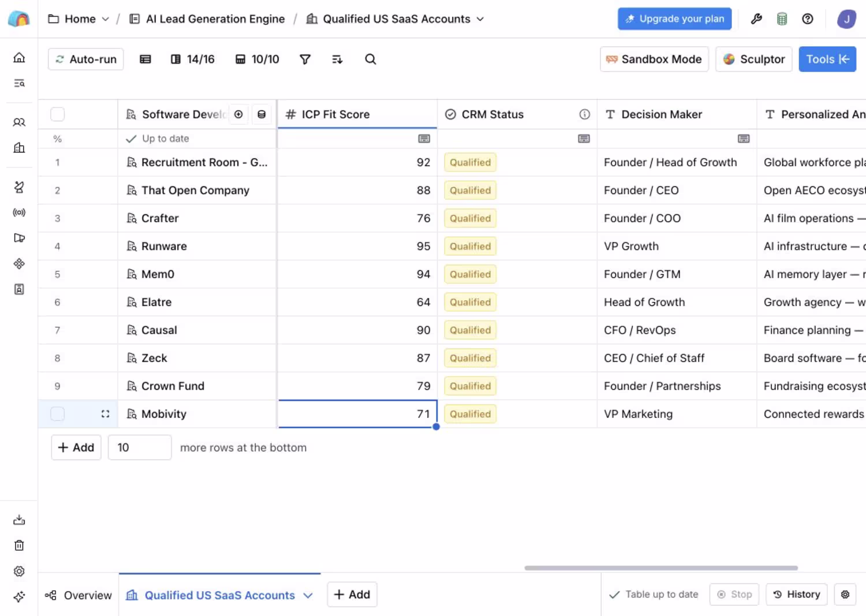Open the people icon in left sidebar
Viewport: 866px width, 616px height.
tap(19, 122)
